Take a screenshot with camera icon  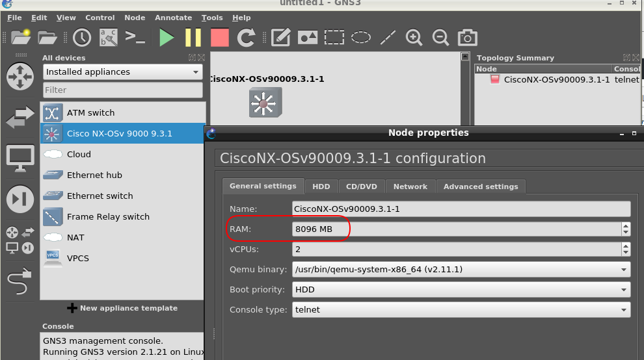[x=468, y=37]
